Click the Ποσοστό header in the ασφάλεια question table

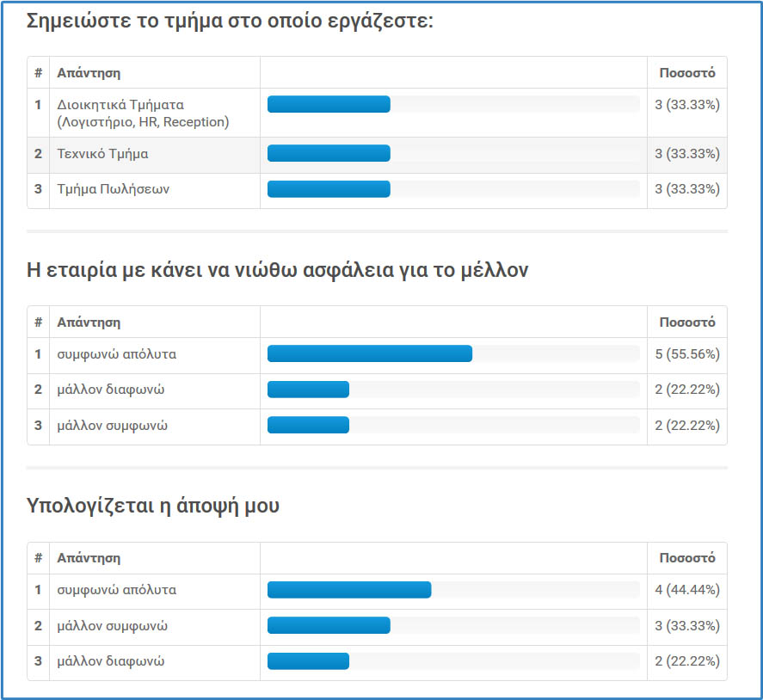[x=686, y=322]
